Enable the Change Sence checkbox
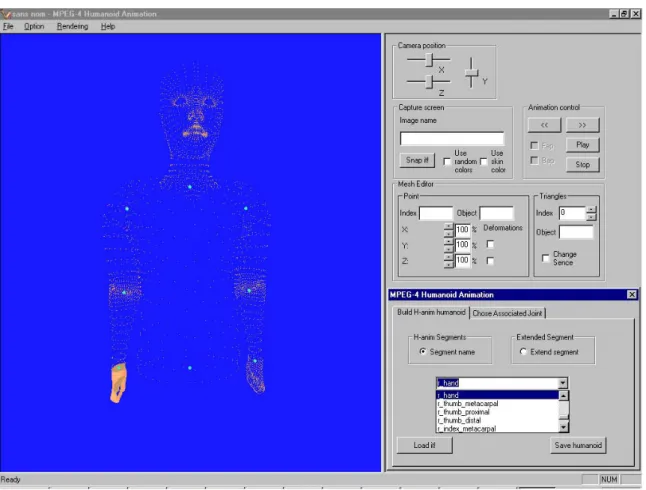 click(545, 258)
